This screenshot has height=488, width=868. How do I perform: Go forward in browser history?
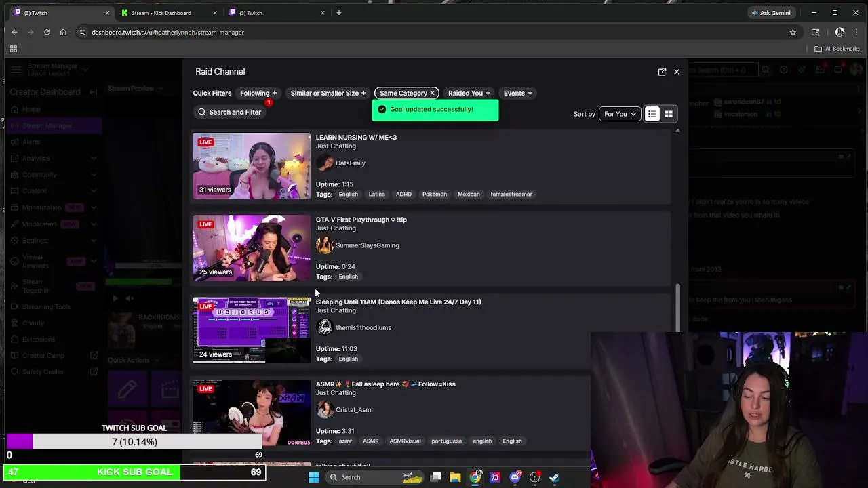(31, 32)
